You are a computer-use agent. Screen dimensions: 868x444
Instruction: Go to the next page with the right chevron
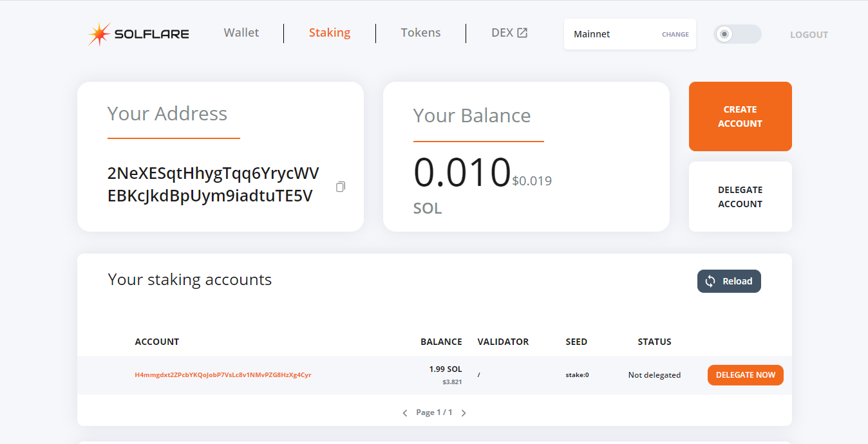click(464, 413)
